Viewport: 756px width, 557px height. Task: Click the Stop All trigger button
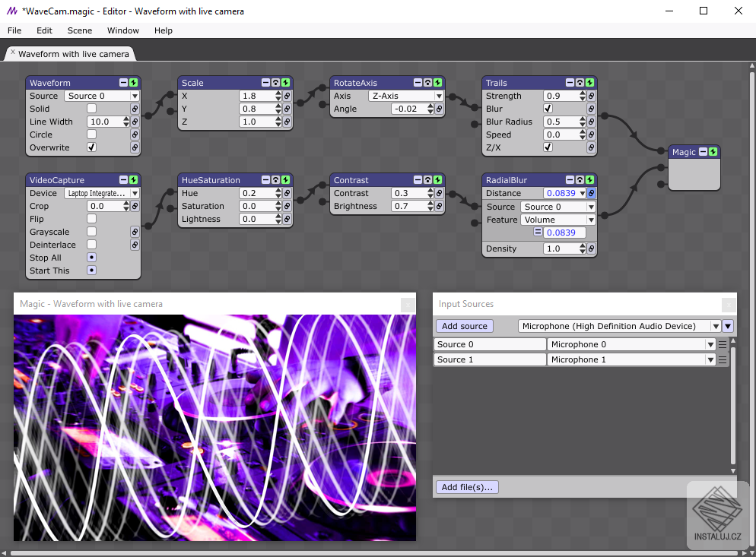coord(91,258)
